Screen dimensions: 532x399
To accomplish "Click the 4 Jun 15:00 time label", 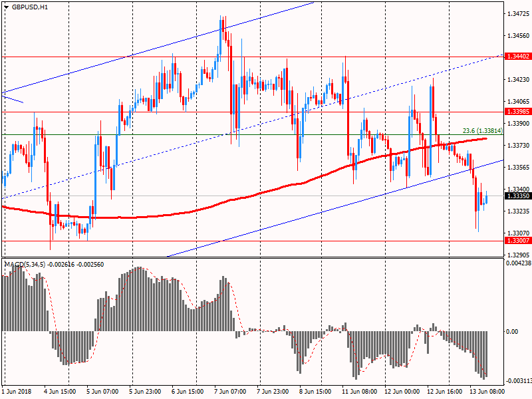I will click(60, 392).
